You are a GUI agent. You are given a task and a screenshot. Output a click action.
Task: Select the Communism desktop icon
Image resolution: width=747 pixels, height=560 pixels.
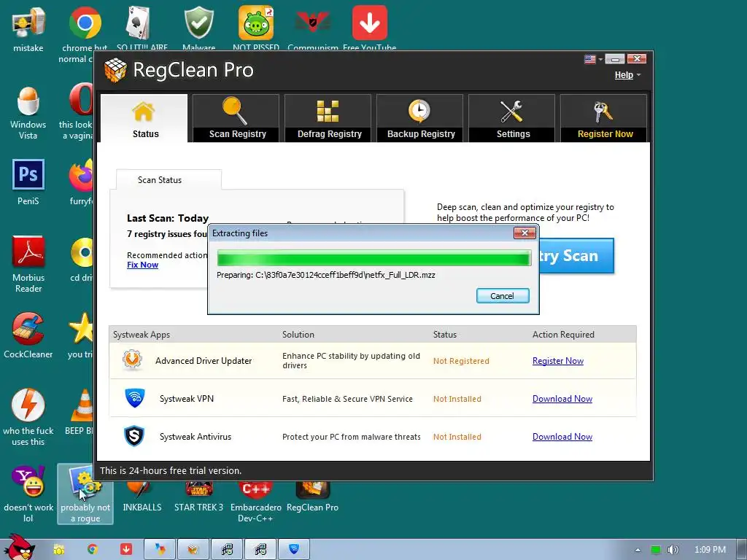tap(312, 28)
